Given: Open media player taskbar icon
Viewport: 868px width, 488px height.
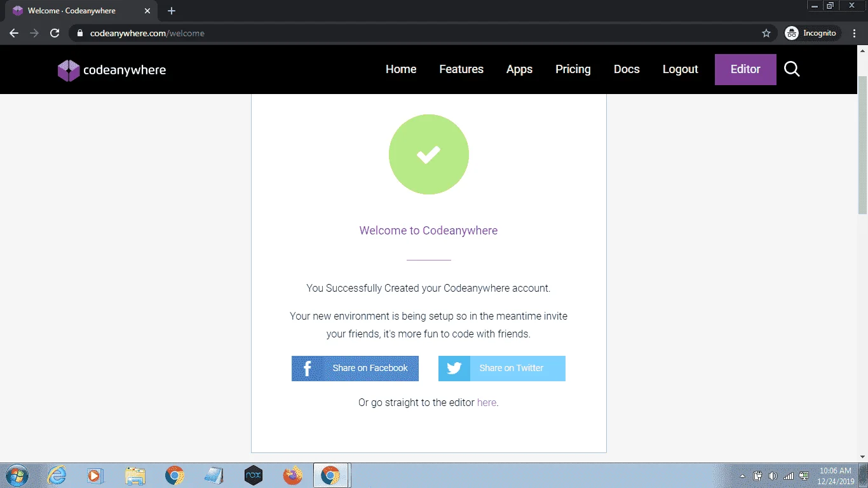Looking at the screenshot, I should click(95, 475).
